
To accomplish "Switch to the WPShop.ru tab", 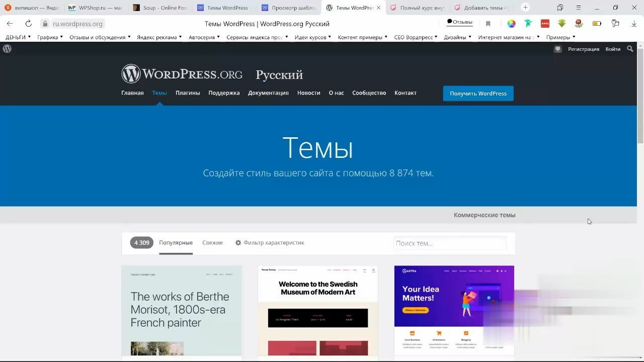I will pos(96,8).
